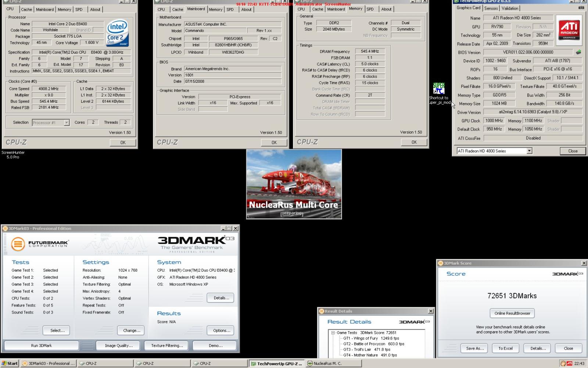Image resolution: width=588 pixels, height=368 pixels.
Task: Click the system tray clock 22:43
Action: (x=579, y=364)
